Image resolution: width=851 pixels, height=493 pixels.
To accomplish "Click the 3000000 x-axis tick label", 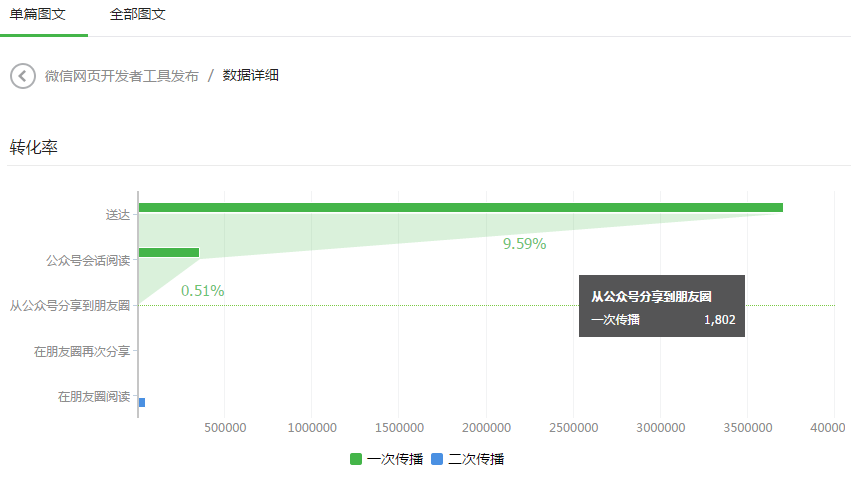I will pos(661,428).
